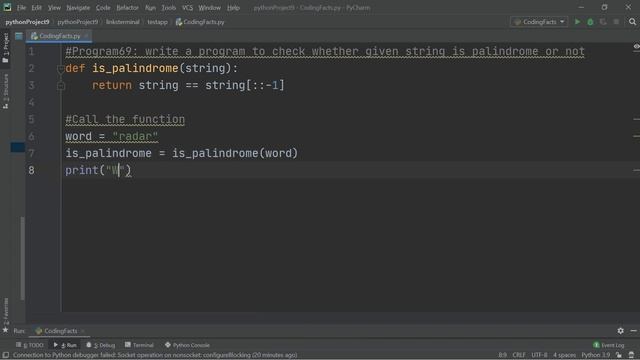640x360 pixels.
Task: Click the fold end marker on line 3
Action: click(60, 86)
